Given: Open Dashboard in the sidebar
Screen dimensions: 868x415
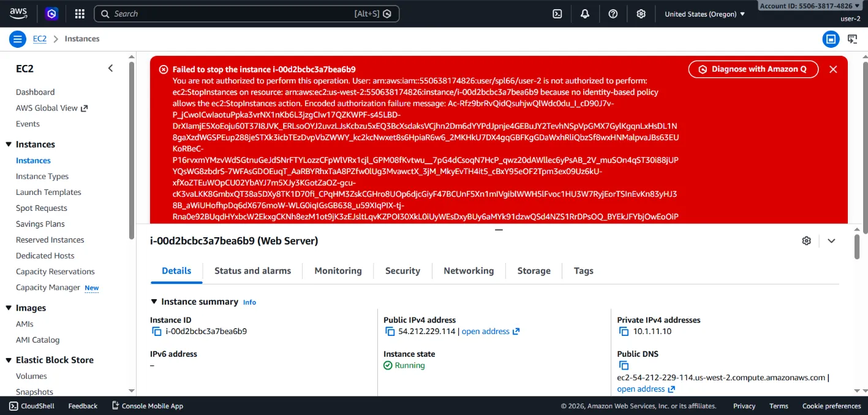Looking at the screenshot, I should [x=36, y=92].
